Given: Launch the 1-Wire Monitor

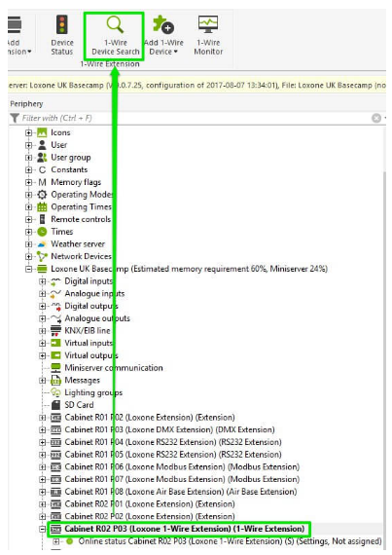Looking at the screenshot, I should coord(208,35).
